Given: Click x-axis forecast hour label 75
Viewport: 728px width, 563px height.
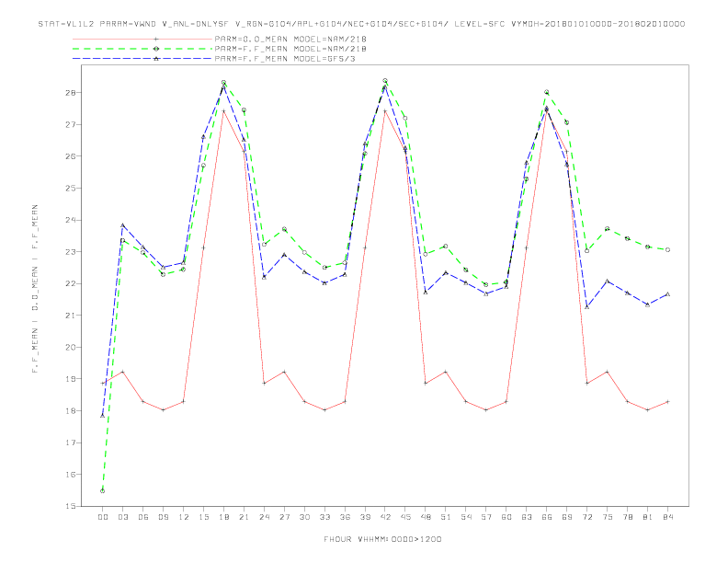Looking at the screenshot, I should (608, 517).
